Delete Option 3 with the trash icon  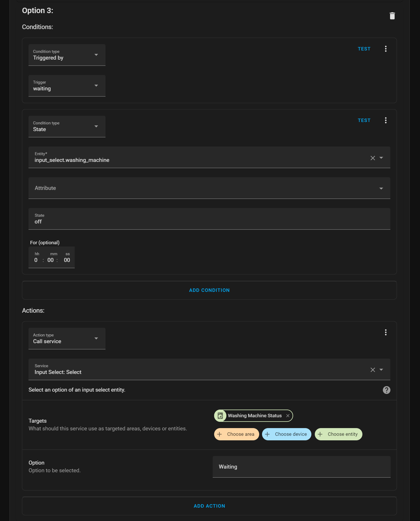tap(392, 16)
